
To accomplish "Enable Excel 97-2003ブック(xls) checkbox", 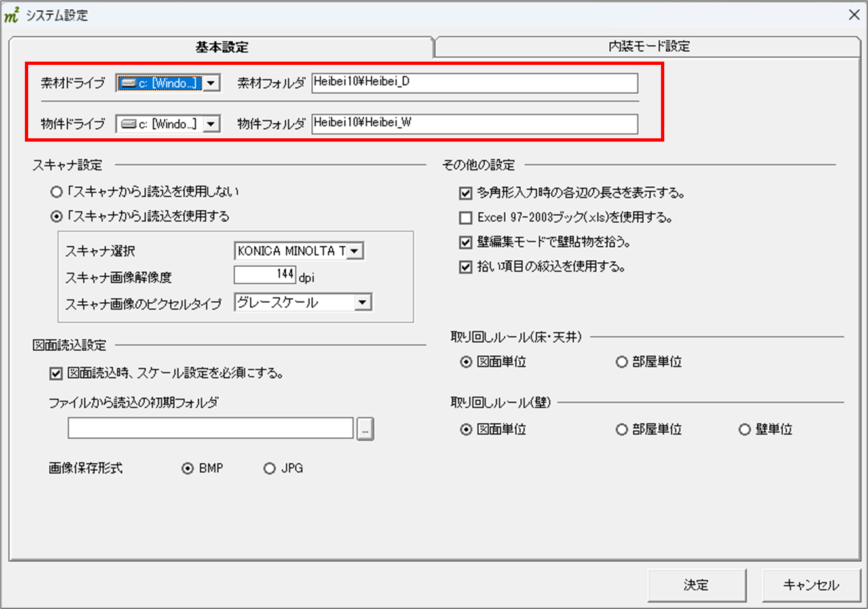I will pos(466,218).
